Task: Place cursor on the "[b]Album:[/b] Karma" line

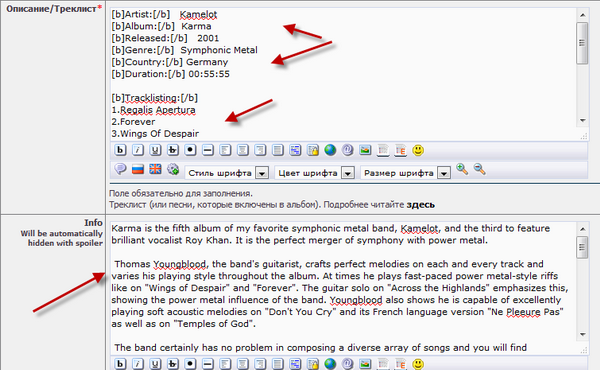Action: tap(161, 26)
